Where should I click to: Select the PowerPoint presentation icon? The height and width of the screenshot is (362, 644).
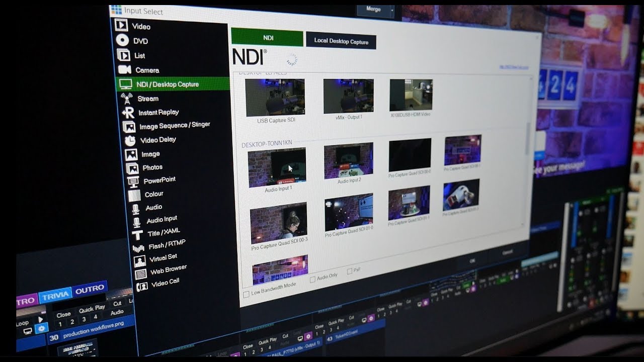133,182
